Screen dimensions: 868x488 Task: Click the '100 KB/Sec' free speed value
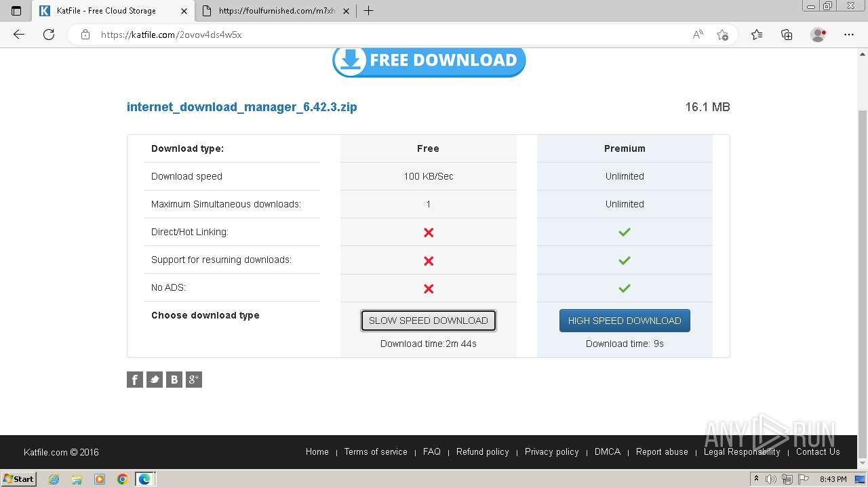point(429,176)
